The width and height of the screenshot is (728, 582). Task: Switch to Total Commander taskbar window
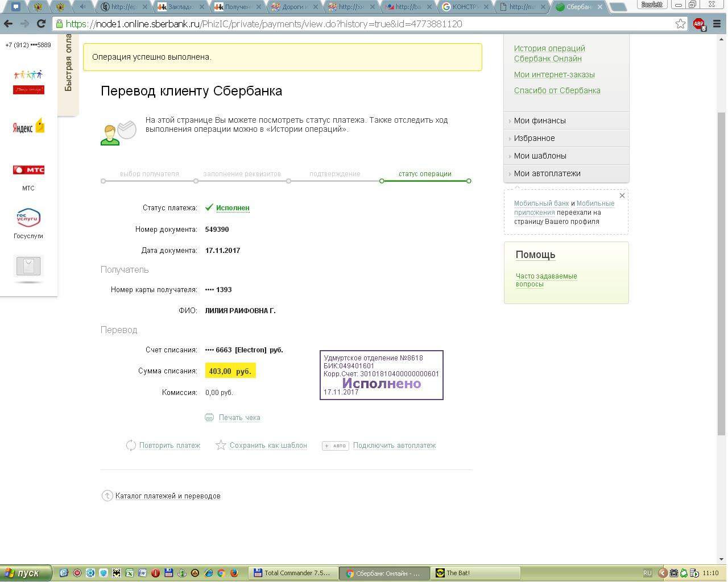coord(293,573)
